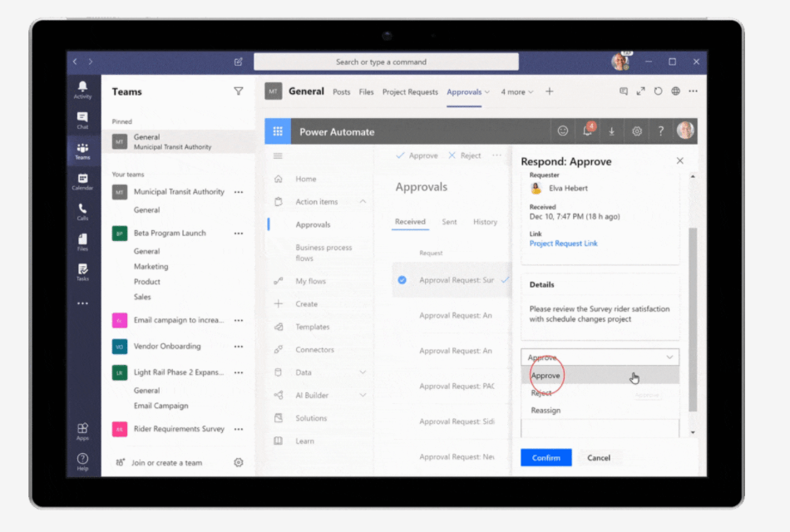Filter the Teams list
Screen dimensions: 790x532
click(239, 91)
